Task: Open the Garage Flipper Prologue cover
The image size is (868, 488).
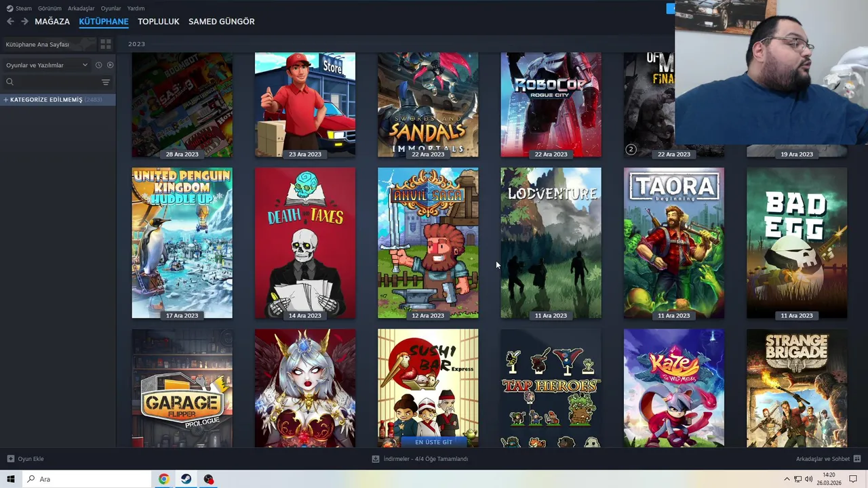Action: [182, 388]
